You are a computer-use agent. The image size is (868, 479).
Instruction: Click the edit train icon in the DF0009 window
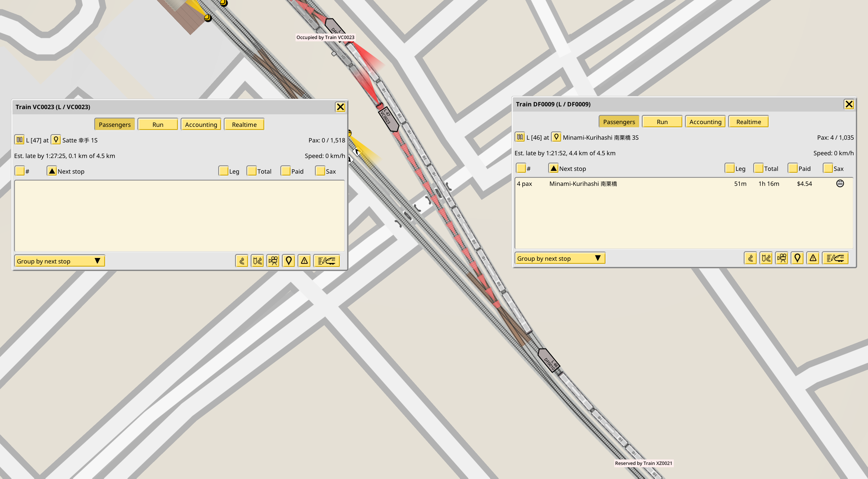tap(835, 258)
